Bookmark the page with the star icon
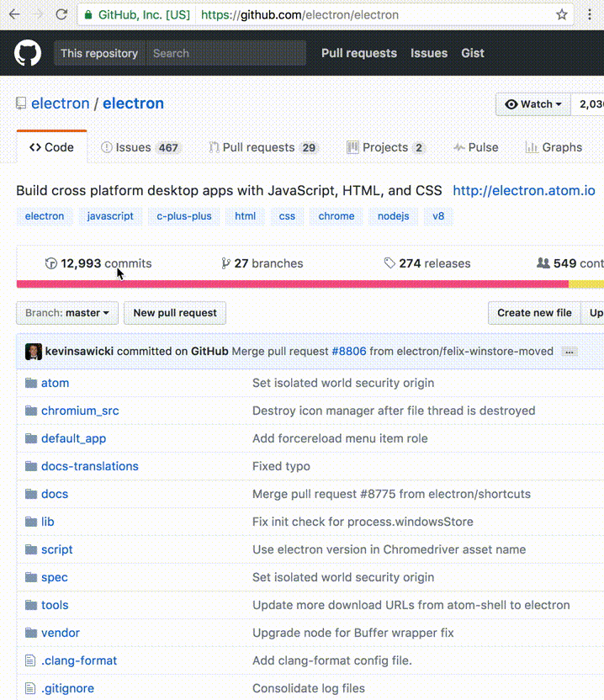The width and height of the screenshot is (604, 700). tap(562, 15)
